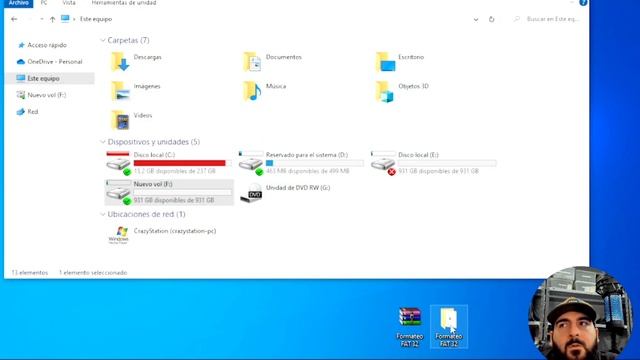Click the CrazyStation (crazystation-pc) label
Viewport: 640px width, 360px height.
point(175,231)
